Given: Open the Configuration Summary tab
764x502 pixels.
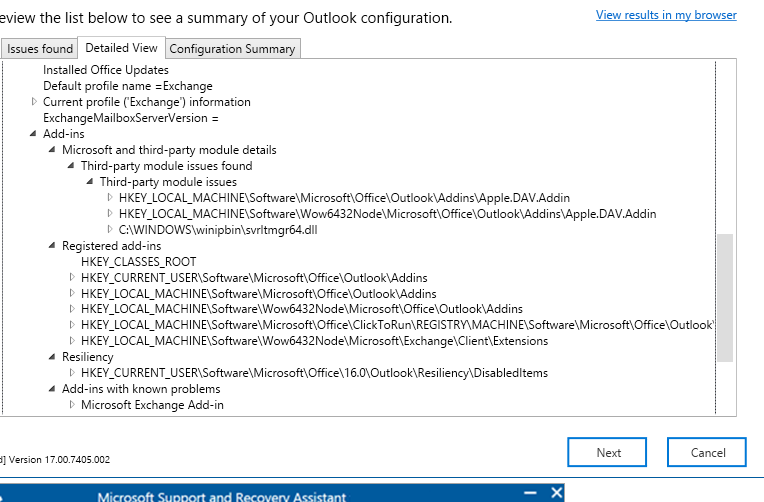Looking at the screenshot, I should [232, 49].
